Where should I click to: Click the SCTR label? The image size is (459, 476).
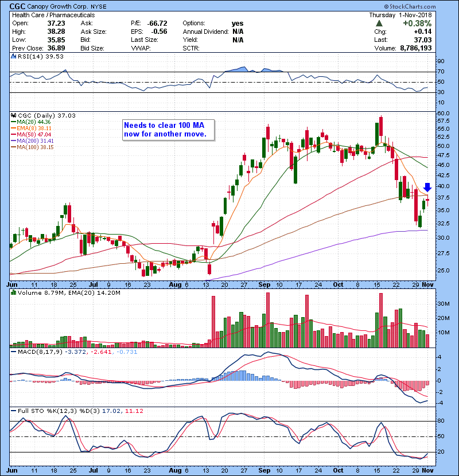pos(191,48)
